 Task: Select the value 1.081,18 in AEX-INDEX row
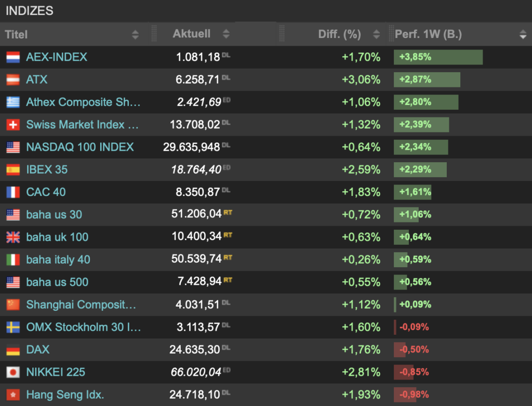[x=198, y=57]
